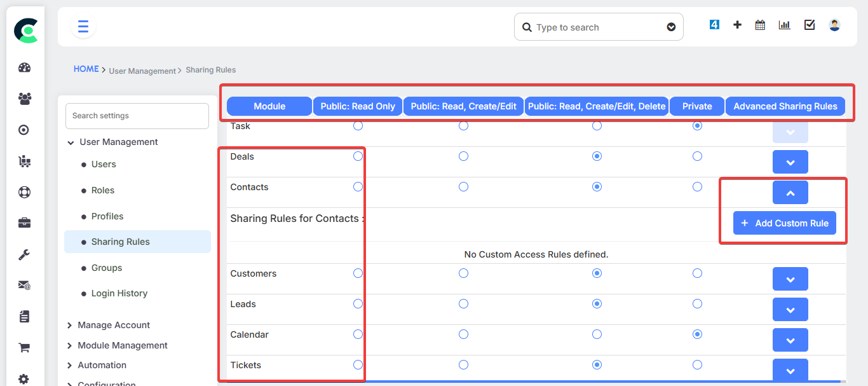
Task: Open the calendar icon in top toolbar
Action: (760, 25)
